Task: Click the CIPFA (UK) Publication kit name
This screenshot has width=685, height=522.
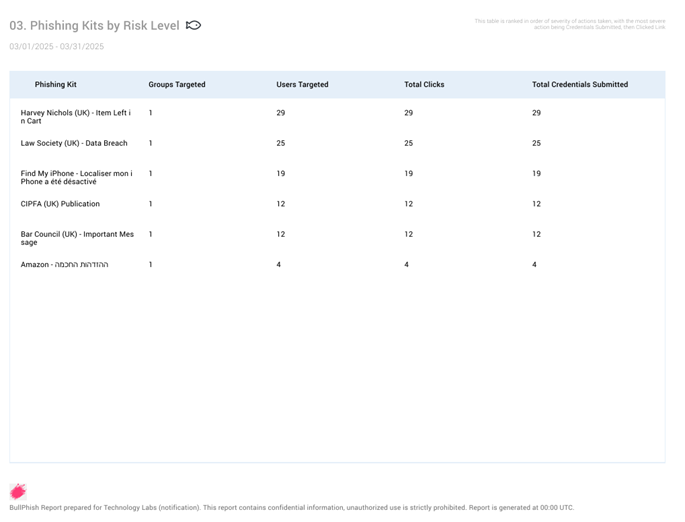Action: pyautogui.click(x=60, y=204)
